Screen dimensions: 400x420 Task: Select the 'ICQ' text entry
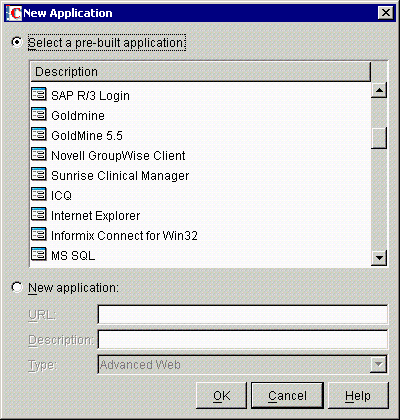point(61,196)
